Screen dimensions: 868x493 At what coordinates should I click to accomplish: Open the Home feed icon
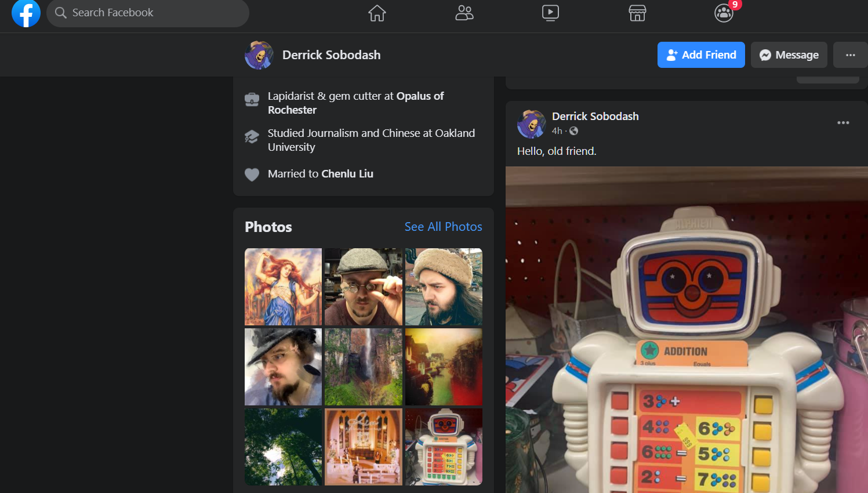point(377,13)
